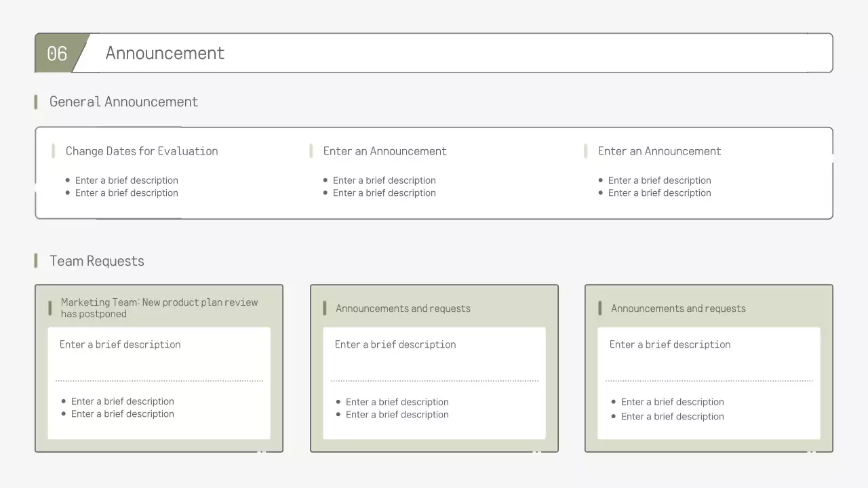Screen dimensions: 868x488
Task: Click the marker beside the second 'Enter an Announcement'
Action: tap(586, 150)
